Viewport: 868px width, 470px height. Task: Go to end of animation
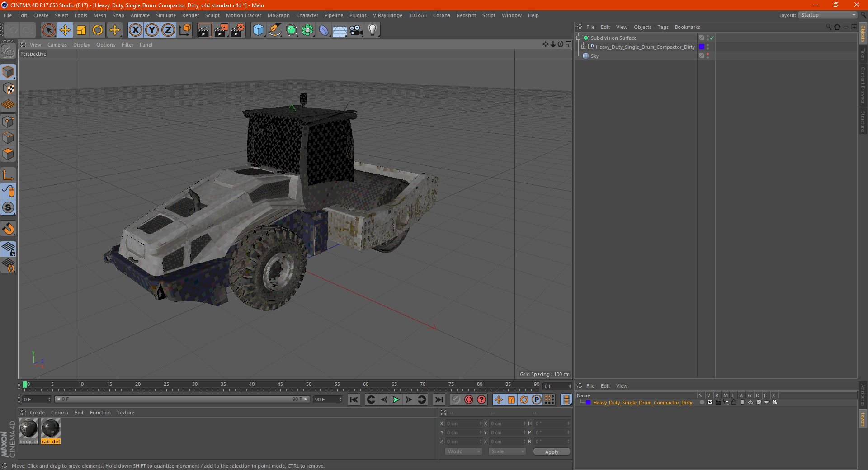(x=439, y=399)
